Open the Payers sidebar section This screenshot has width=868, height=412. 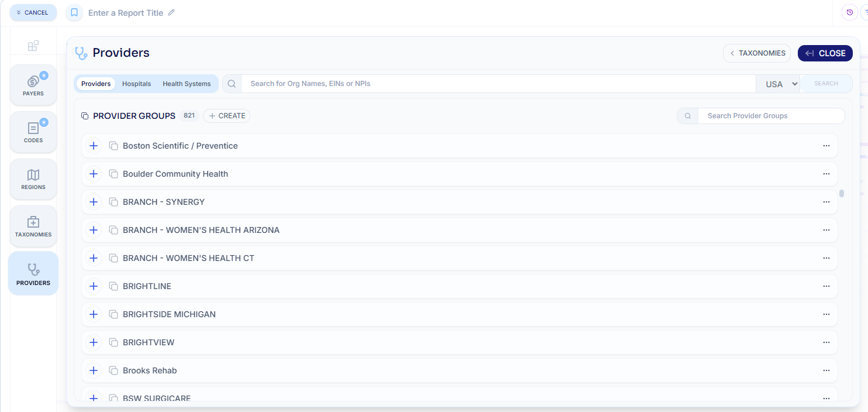click(33, 85)
